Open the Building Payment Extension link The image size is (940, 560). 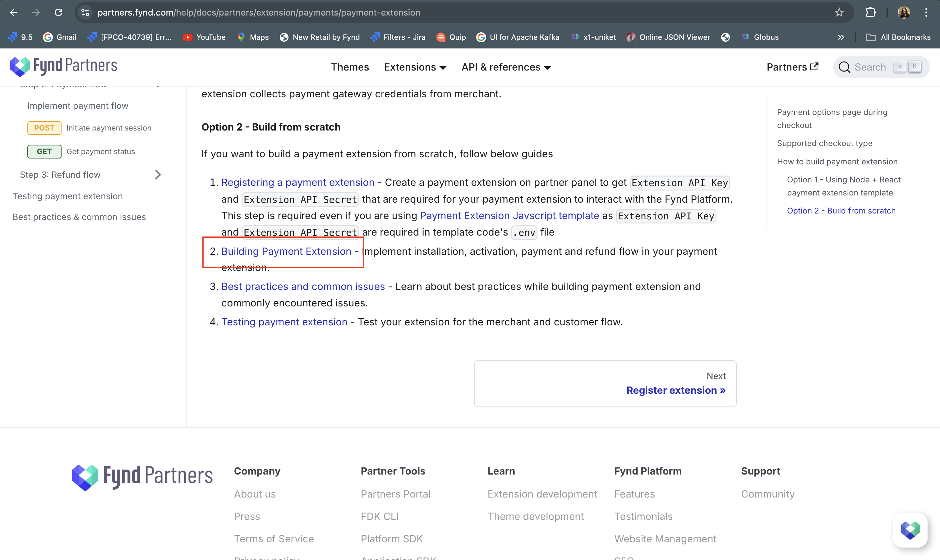coord(286,251)
